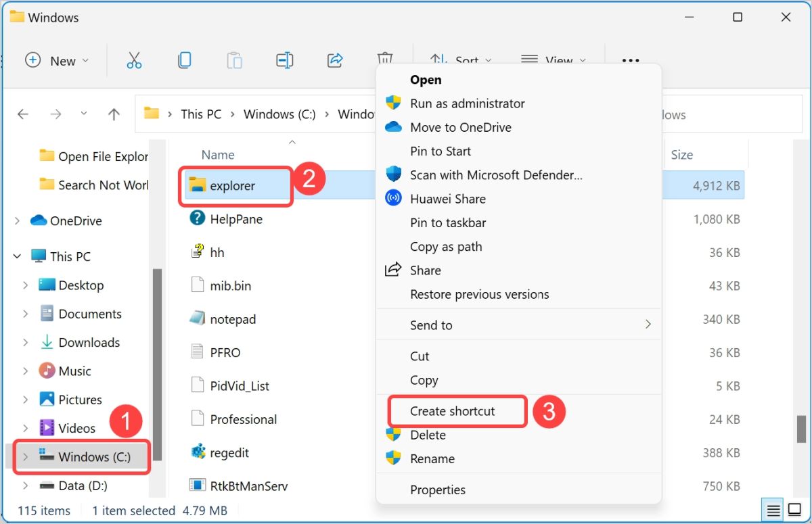Select the Professional file
This screenshot has height=524, width=812.
[x=244, y=419]
